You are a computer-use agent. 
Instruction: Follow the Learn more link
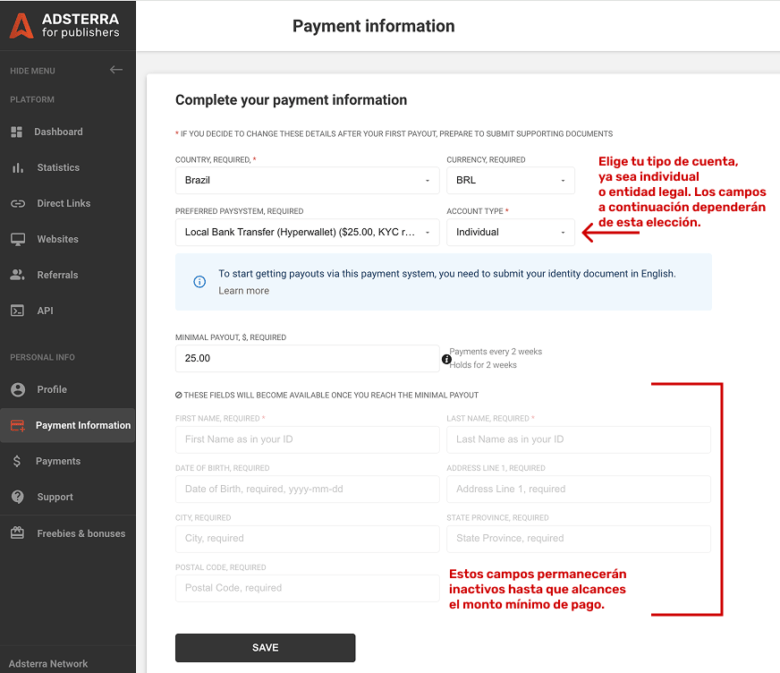(x=244, y=291)
